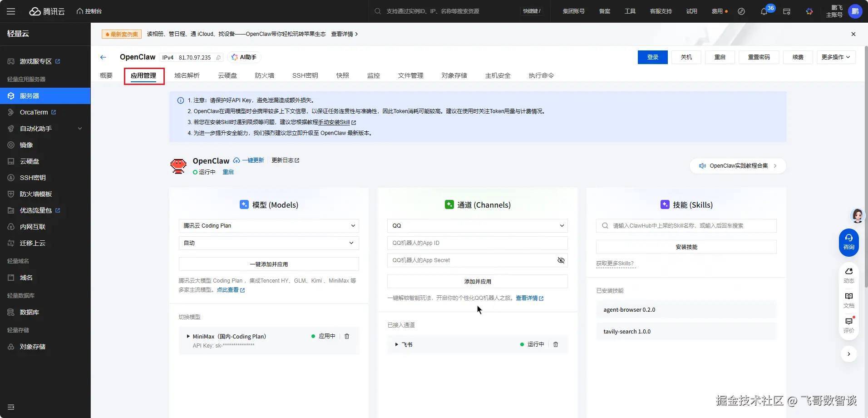
Task: Click the 咨询 headset support button
Action: [x=849, y=242]
